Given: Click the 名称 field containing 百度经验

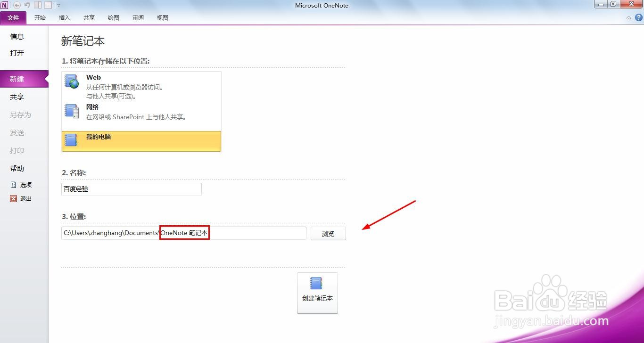Looking at the screenshot, I should pyautogui.click(x=132, y=189).
